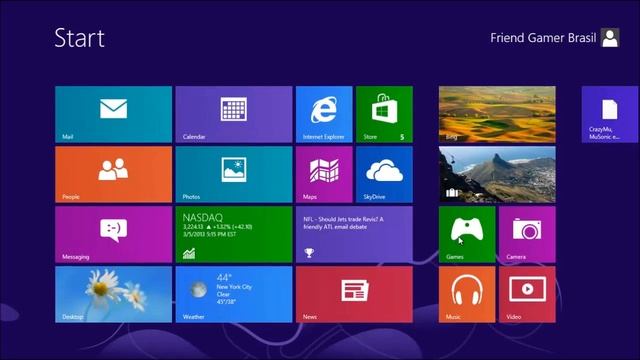Image resolution: width=640 pixels, height=360 pixels.
Task: Open the News tile
Action: pos(354,294)
